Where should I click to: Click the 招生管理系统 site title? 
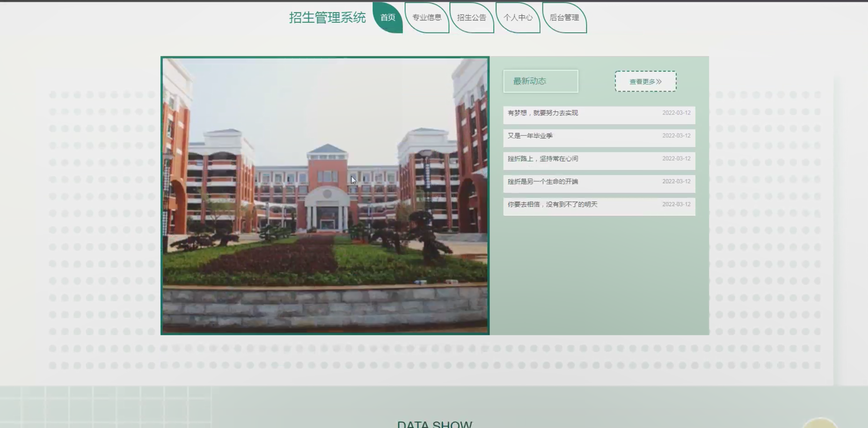pyautogui.click(x=327, y=18)
